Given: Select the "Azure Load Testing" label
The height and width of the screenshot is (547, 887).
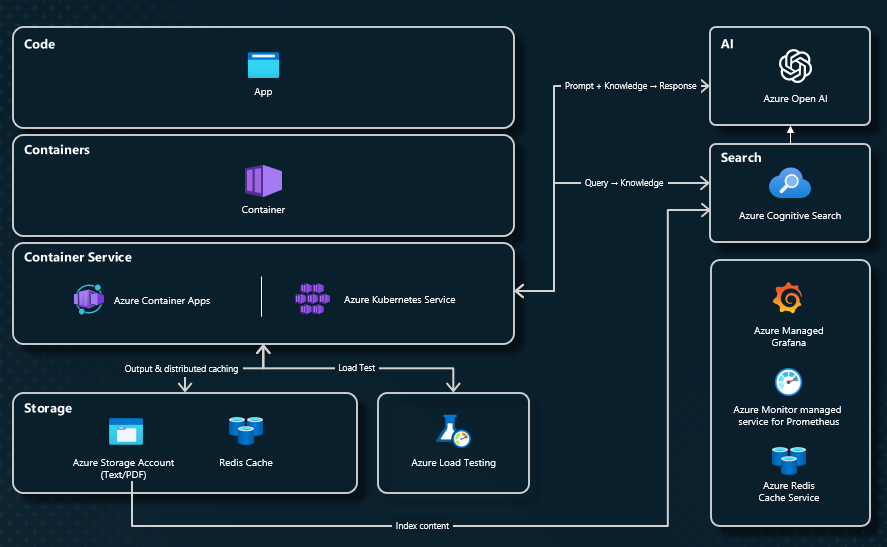Looking at the screenshot, I should (x=453, y=463).
